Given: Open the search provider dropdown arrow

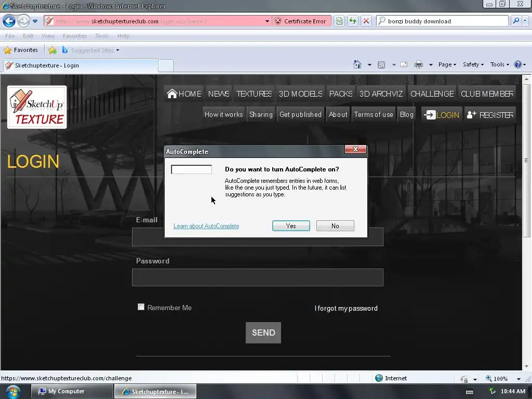Looking at the screenshot, I should pos(525,21).
